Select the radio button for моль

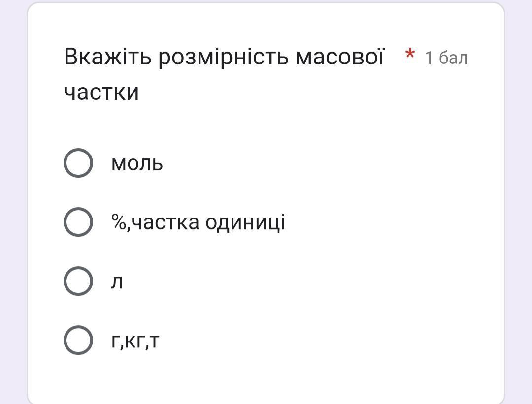pyautogui.click(x=78, y=163)
